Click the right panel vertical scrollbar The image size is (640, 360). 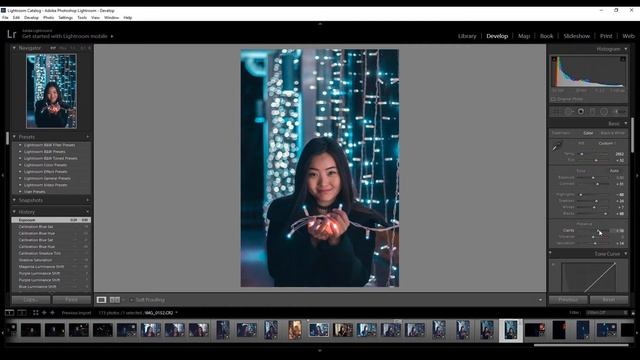coord(633,135)
